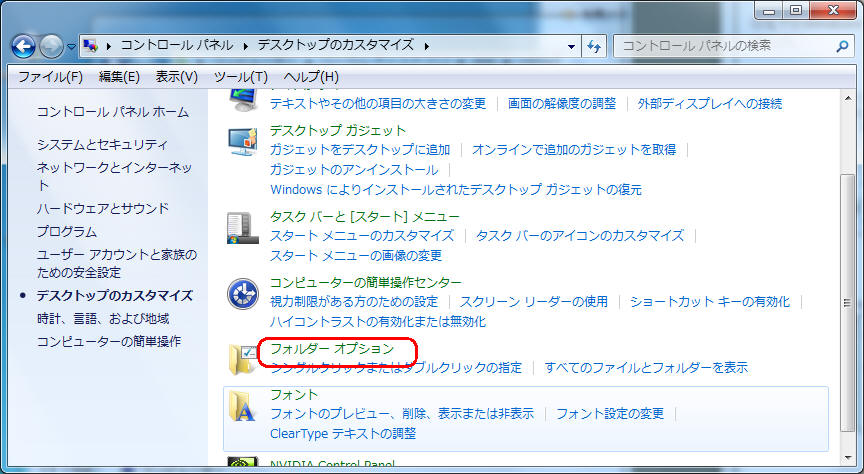Click the Taskbar and Start Menu icon
864x474 pixels.
tap(243, 228)
